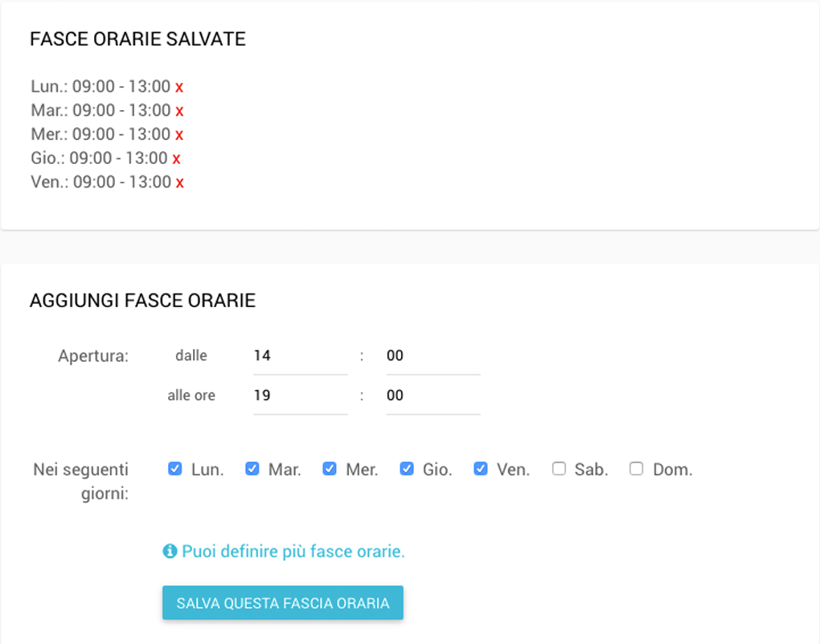Click the 'Puoi definire più fasce orarie' text
This screenshot has width=820, height=644.
coord(293,552)
